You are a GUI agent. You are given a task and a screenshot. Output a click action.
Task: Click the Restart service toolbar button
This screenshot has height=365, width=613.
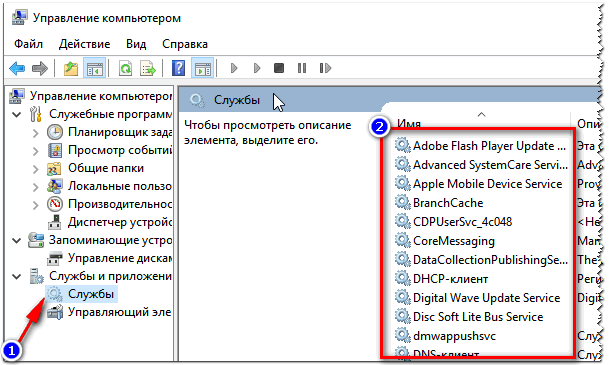[325, 68]
